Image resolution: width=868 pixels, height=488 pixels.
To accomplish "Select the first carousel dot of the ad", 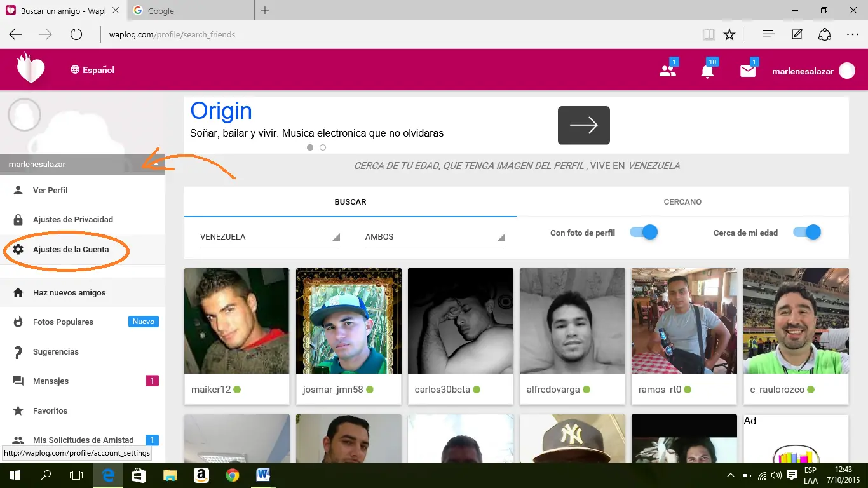I will tap(310, 147).
